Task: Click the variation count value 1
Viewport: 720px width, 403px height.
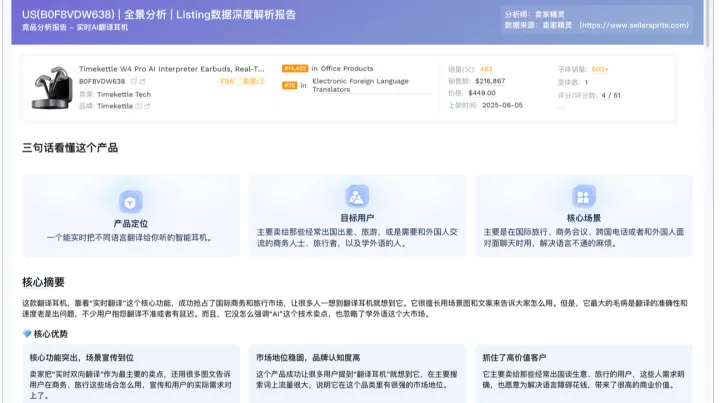Action: click(586, 83)
